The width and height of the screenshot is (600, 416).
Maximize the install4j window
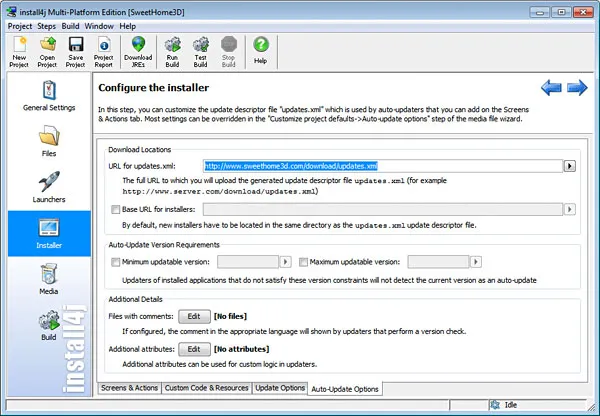click(x=561, y=12)
